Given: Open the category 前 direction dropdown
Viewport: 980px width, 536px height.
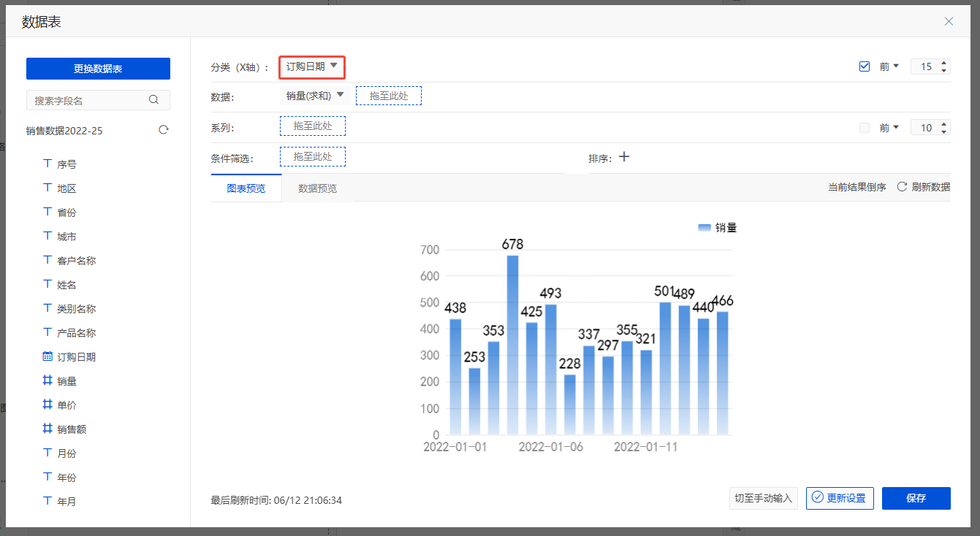Looking at the screenshot, I should [x=889, y=66].
